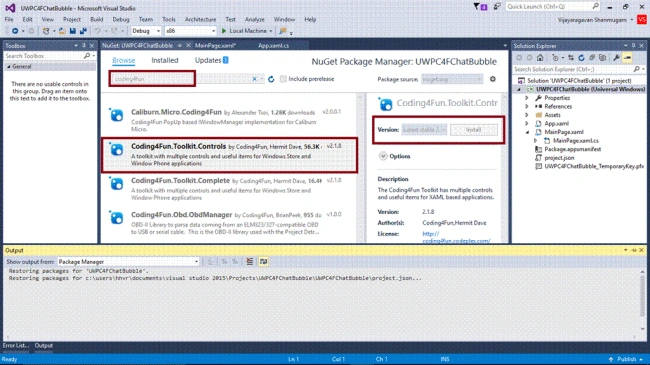
Task: Start debugging with green play icon
Action: click(x=224, y=31)
